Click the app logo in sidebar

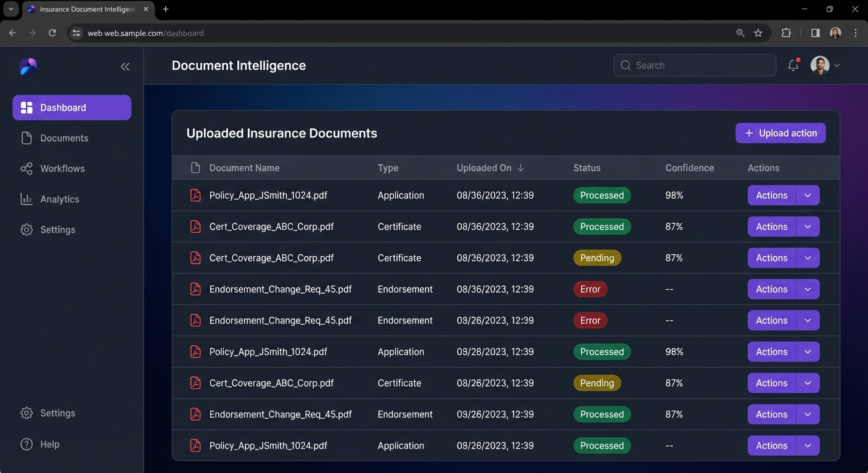28,67
